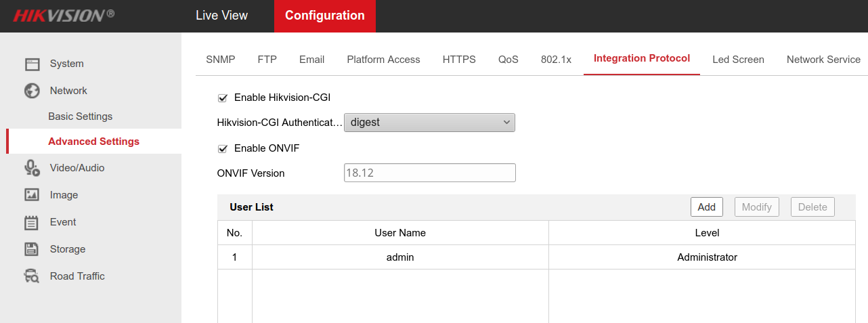Select Advanced Settings under Network
This screenshot has width=868, height=323.
tap(94, 142)
